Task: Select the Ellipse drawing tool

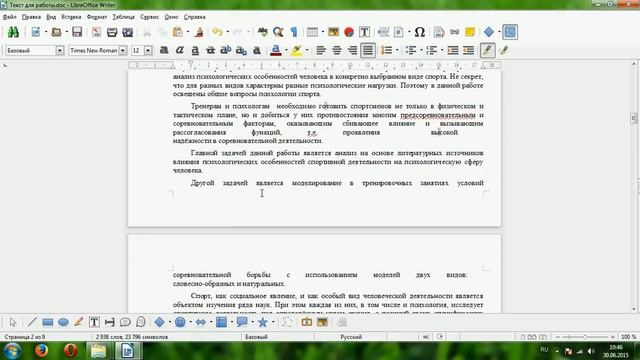Action: (x=63, y=322)
